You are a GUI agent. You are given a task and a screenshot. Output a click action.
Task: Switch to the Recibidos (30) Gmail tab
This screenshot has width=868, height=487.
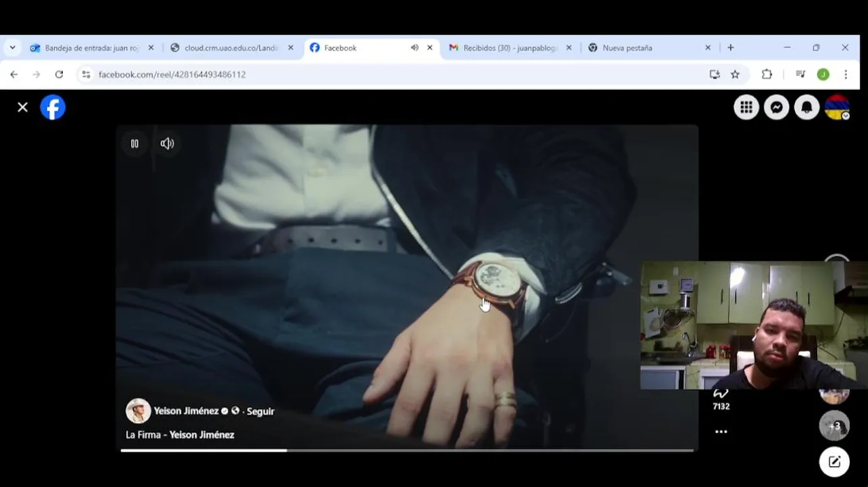pyautogui.click(x=510, y=48)
